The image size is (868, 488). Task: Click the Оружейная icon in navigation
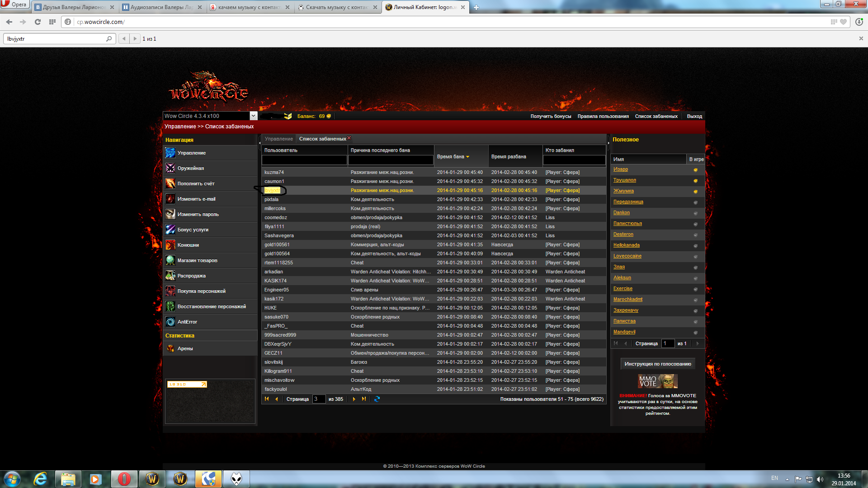170,168
